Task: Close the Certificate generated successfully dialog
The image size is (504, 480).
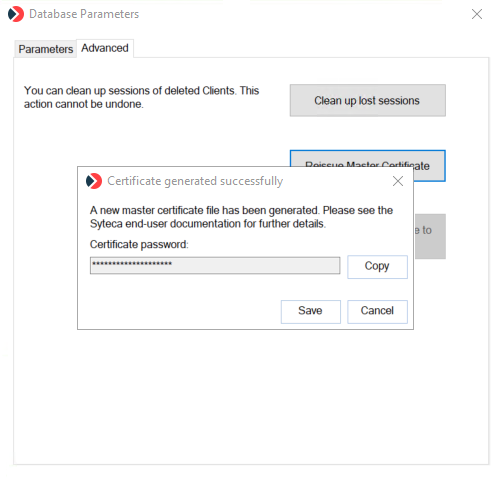Action: (x=398, y=181)
